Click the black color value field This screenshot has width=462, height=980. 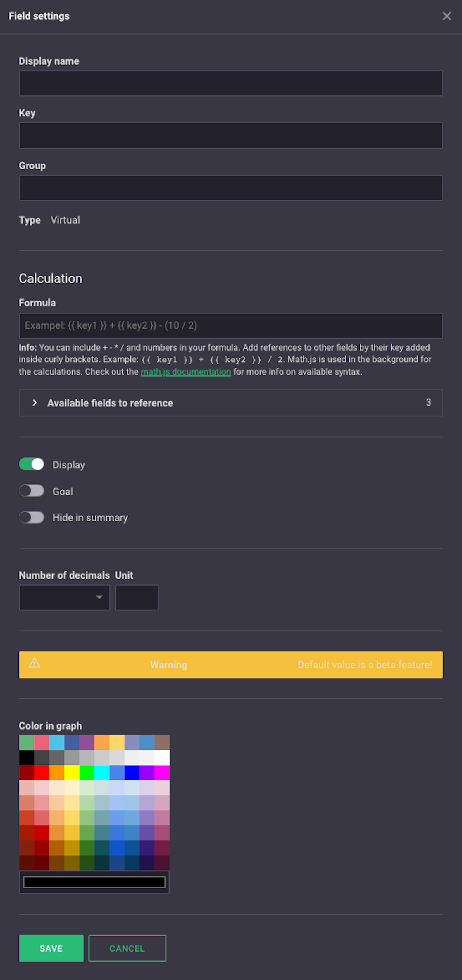94,882
